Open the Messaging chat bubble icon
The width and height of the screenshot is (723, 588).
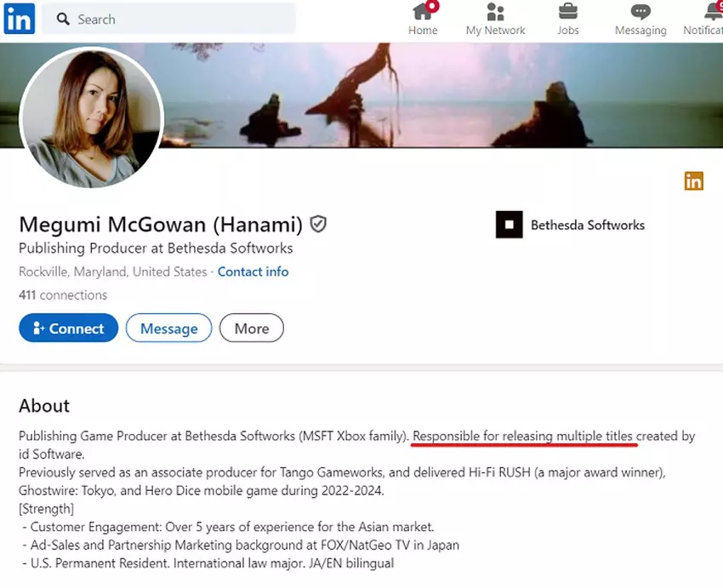tap(640, 12)
